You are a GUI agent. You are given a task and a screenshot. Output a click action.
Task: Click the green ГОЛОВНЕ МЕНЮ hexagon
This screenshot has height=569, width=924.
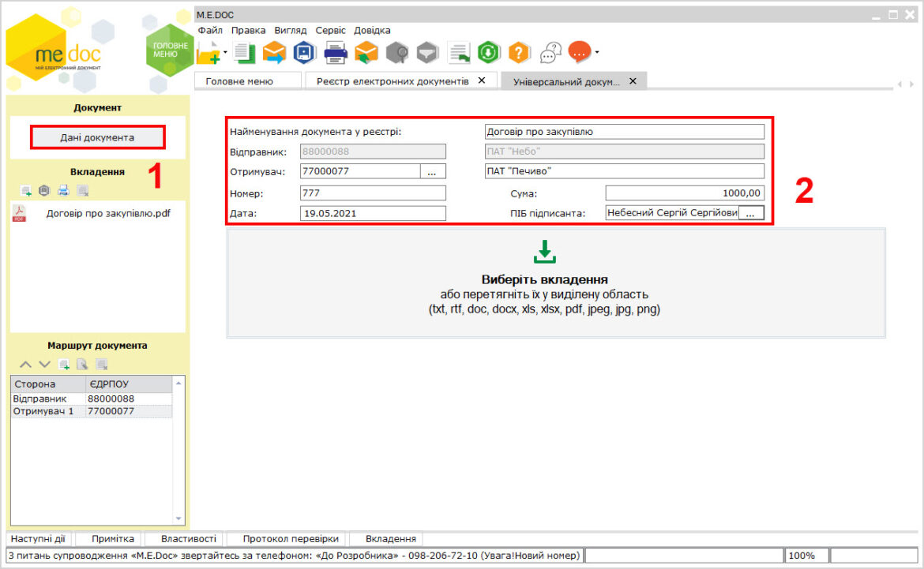coord(171,50)
